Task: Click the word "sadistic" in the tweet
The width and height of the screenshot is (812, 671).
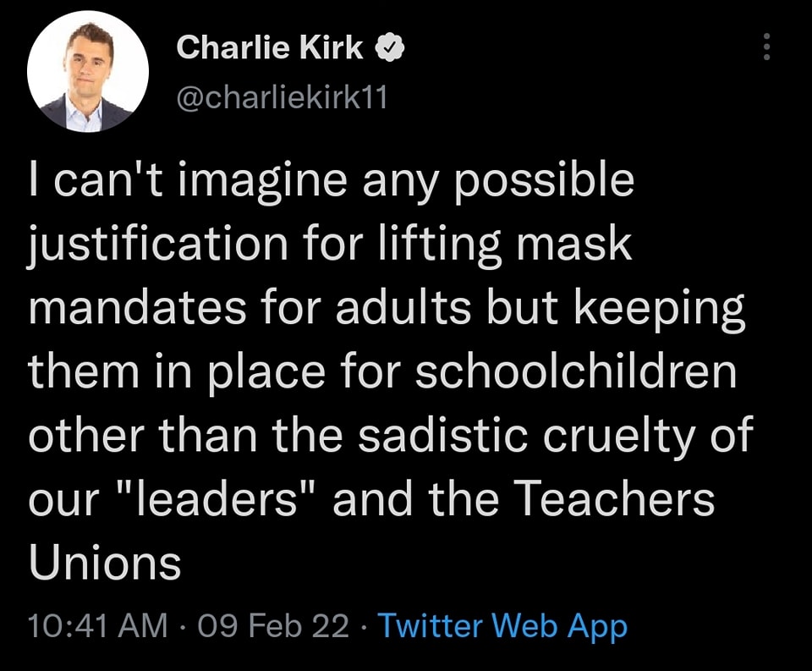Action: click(447, 435)
